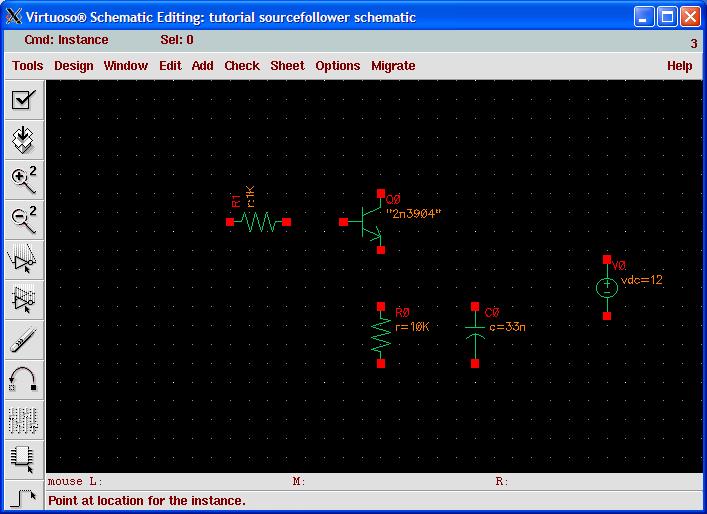Open the Sheet menu
This screenshot has height=514, width=707.
click(x=287, y=66)
